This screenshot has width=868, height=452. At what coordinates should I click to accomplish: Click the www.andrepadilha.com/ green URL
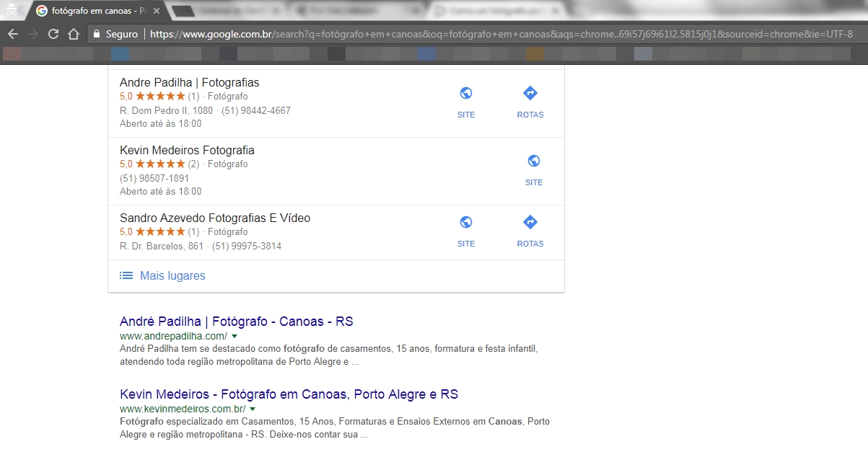click(x=173, y=337)
